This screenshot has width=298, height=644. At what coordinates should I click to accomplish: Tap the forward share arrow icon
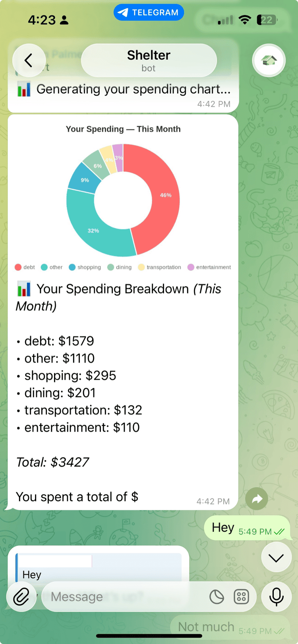pyautogui.click(x=257, y=499)
